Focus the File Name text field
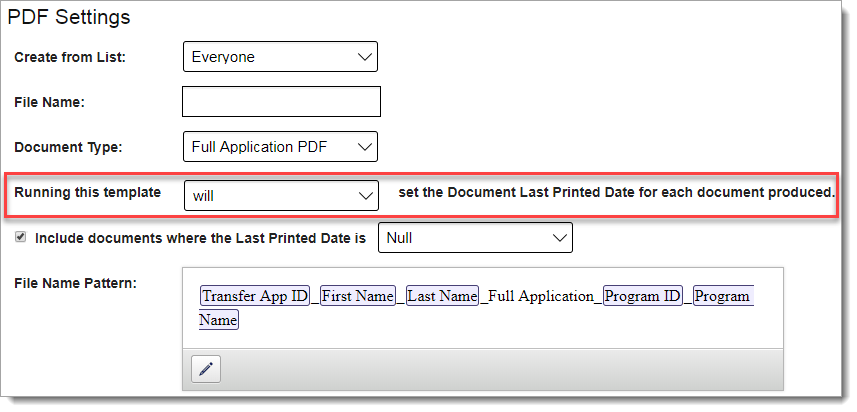 click(281, 101)
